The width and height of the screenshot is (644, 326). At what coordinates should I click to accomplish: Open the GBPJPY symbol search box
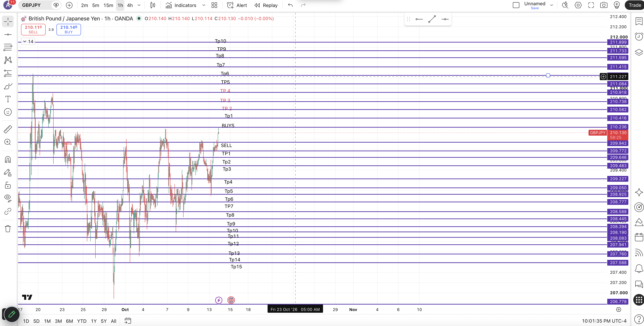point(35,5)
